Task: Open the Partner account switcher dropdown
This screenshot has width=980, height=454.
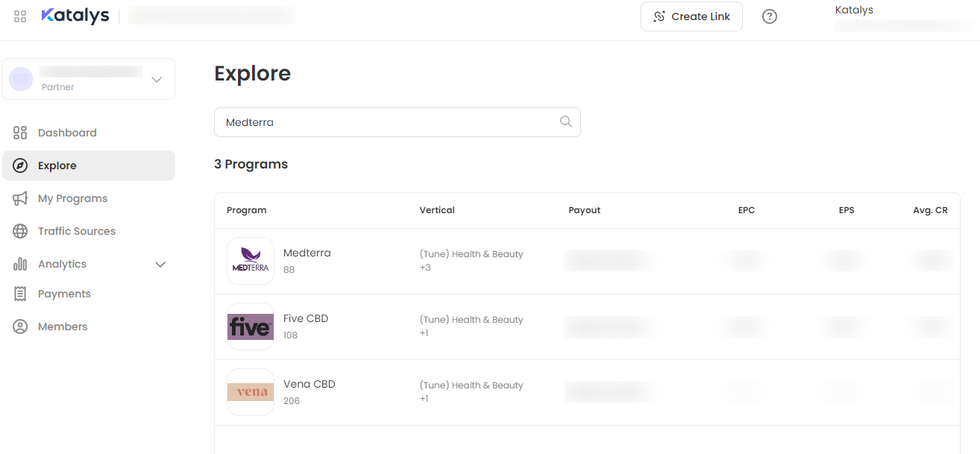Action: 156,79
